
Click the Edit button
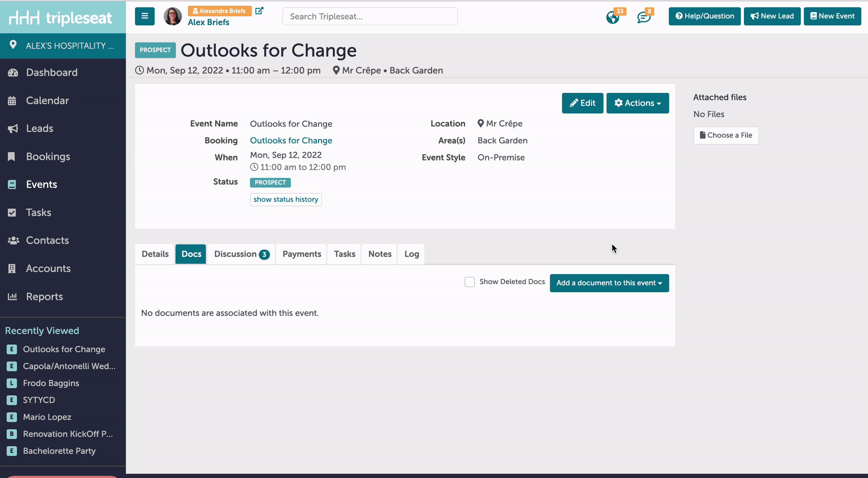pyautogui.click(x=583, y=103)
